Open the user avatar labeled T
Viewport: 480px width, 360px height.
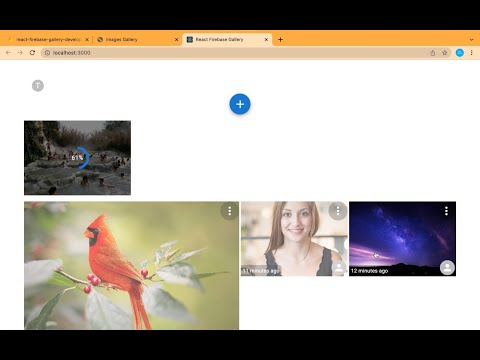pyautogui.click(x=38, y=86)
